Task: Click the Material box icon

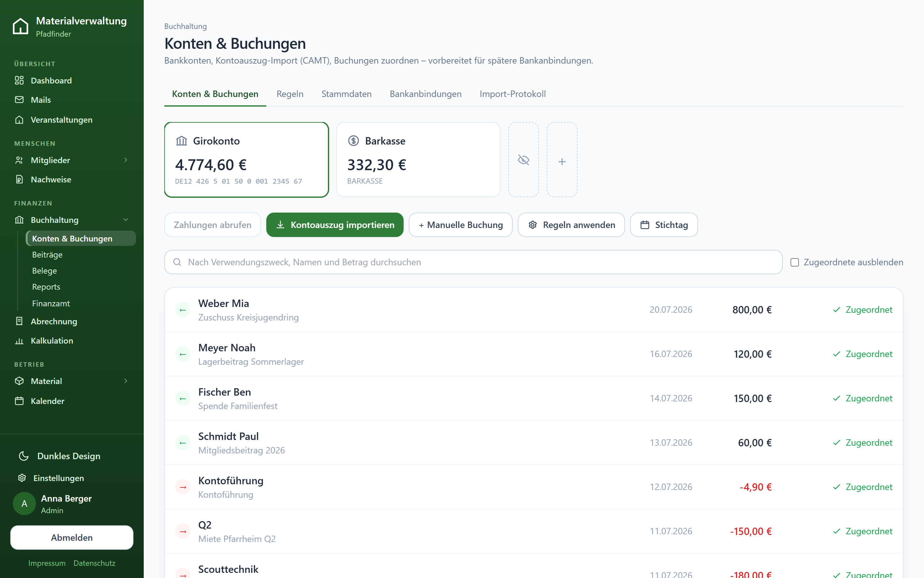Action: pos(19,381)
